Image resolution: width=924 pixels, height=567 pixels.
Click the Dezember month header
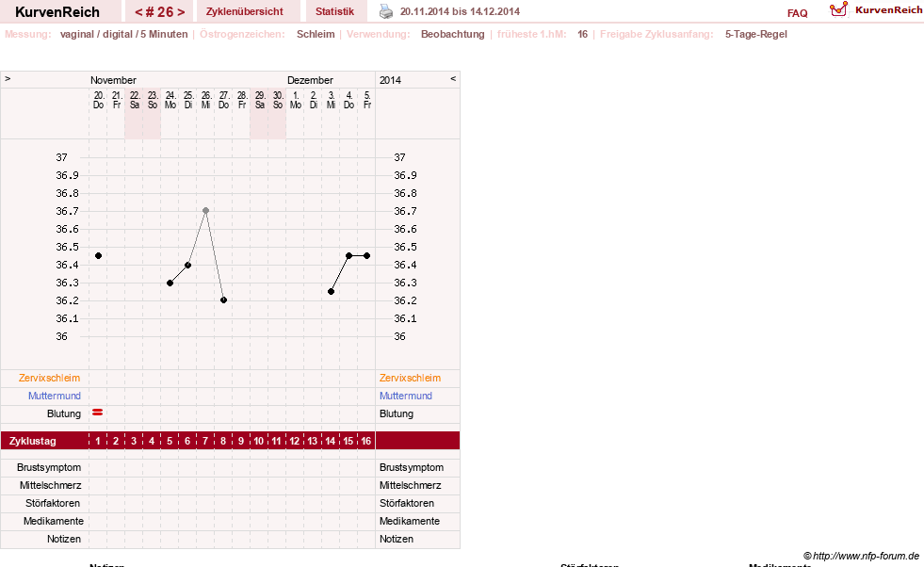[310, 80]
